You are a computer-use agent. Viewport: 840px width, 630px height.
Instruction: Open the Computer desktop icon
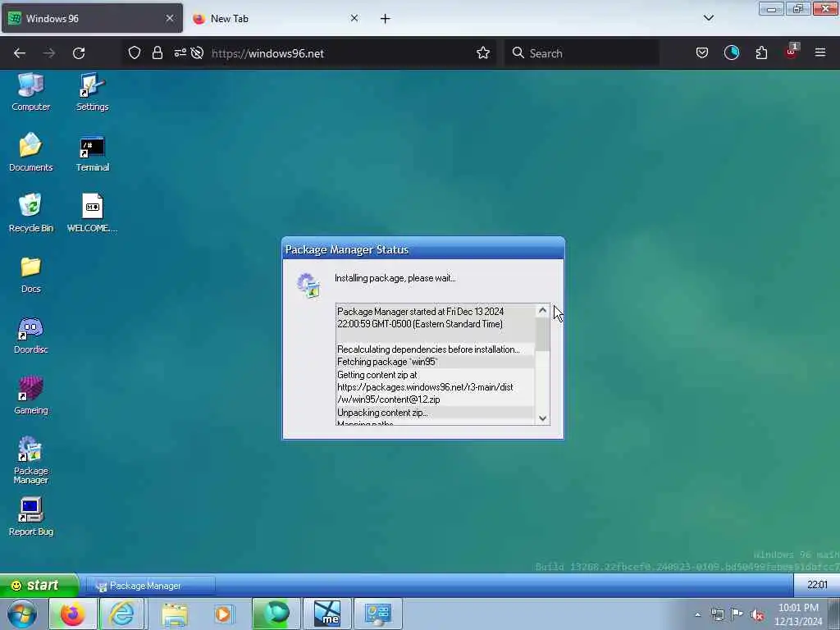tap(30, 91)
